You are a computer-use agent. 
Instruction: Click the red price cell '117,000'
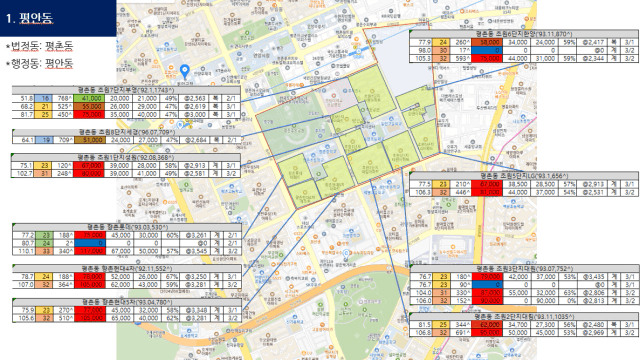[90, 251]
